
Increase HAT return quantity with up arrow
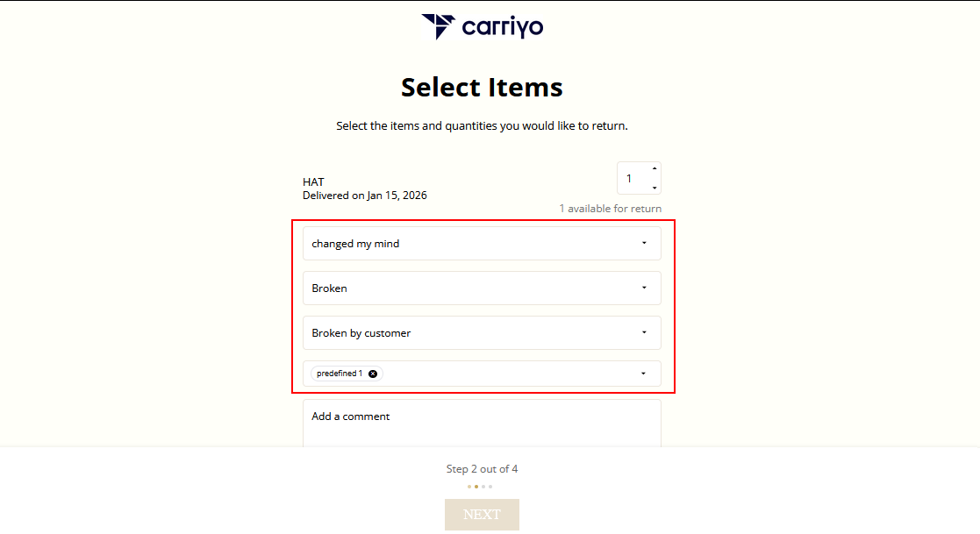(x=655, y=168)
